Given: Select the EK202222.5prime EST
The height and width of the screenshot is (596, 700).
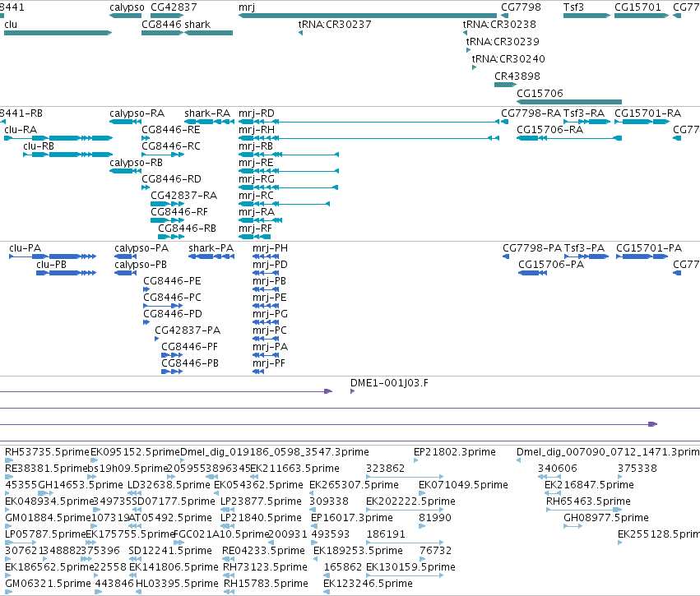Looking at the screenshot, I should tap(405, 510).
